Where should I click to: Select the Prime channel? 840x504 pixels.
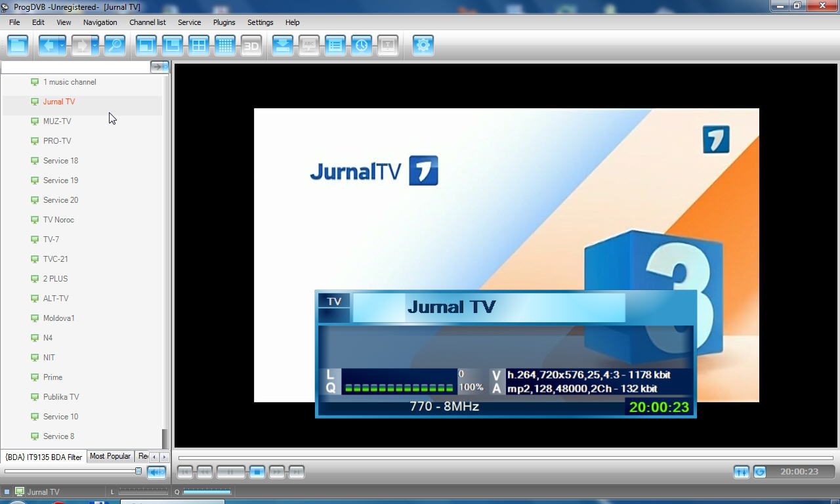[52, 377]
